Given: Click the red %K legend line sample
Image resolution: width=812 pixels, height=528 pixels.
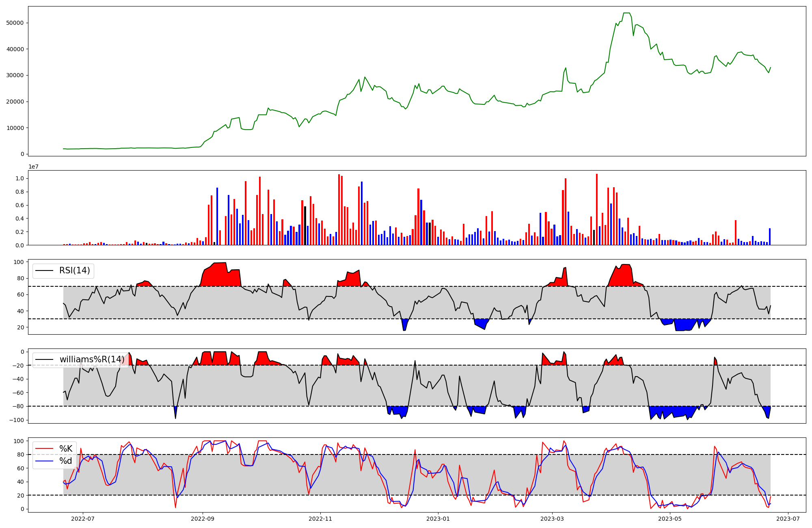Looking at the screenshot, I should click(44, 449).
